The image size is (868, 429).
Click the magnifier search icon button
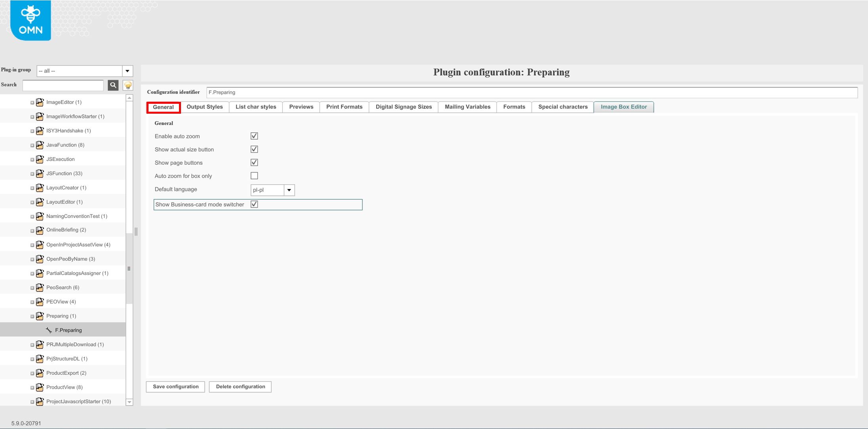pos(113,85)
